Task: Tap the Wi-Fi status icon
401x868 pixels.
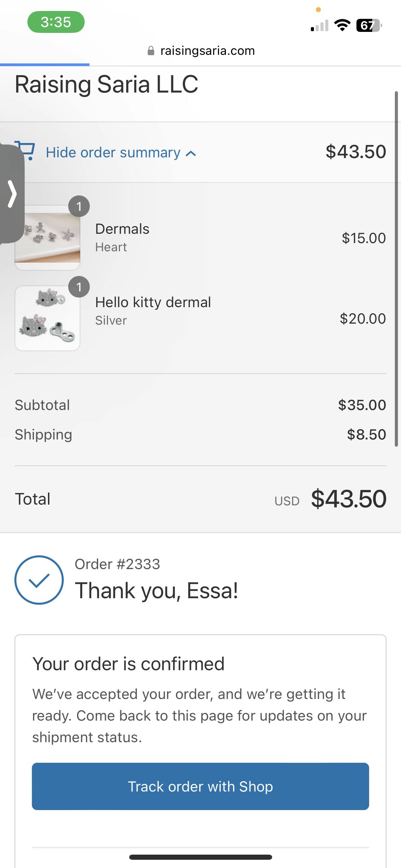Action: [342, 25]
